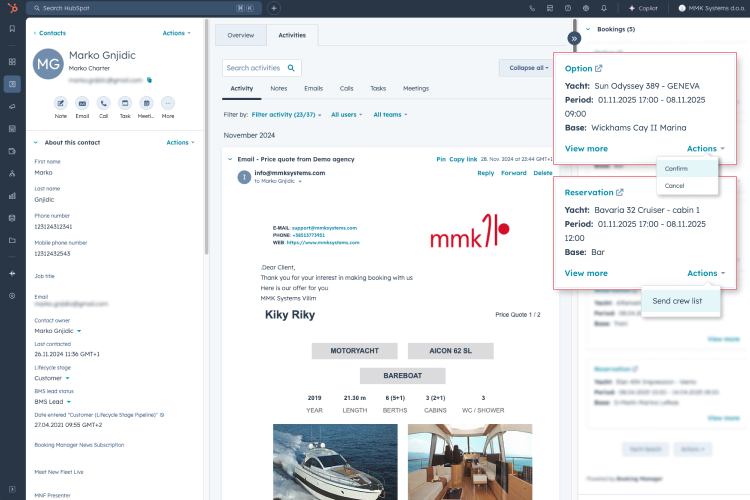This screenshot has height=500, width=750.
Task: Open the help icon in the top bar
Action: (568, 8)
